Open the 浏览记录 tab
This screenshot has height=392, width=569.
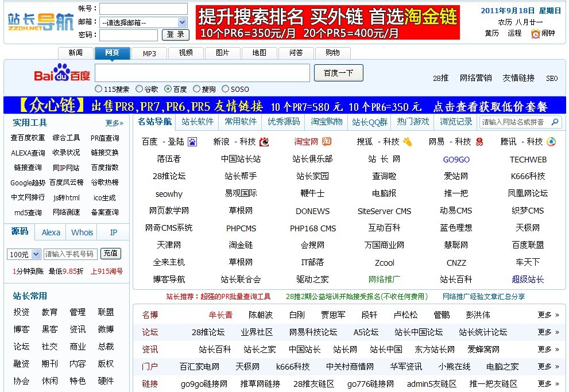point(456,122)
